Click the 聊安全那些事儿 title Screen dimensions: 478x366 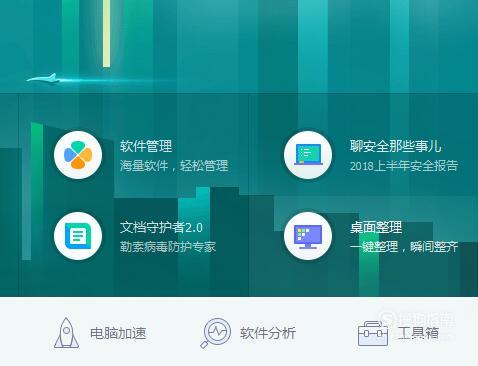pos(396,146)
